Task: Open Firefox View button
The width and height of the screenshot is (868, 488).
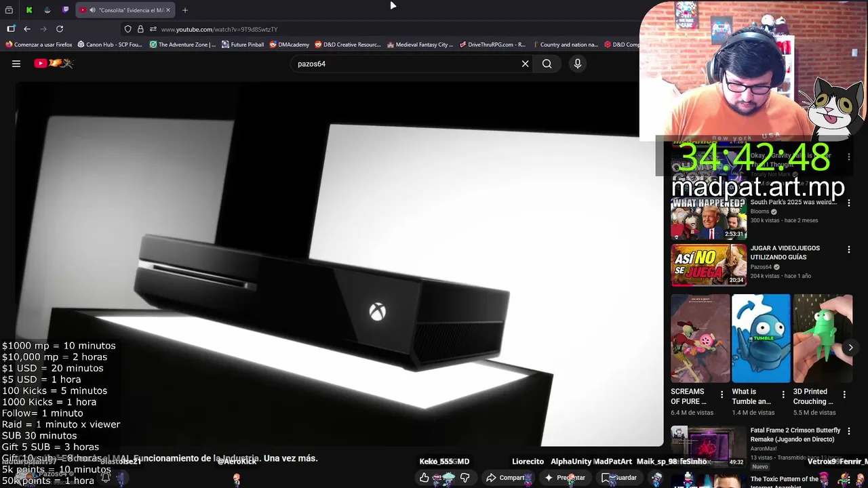Action: (x=9, y=10)
